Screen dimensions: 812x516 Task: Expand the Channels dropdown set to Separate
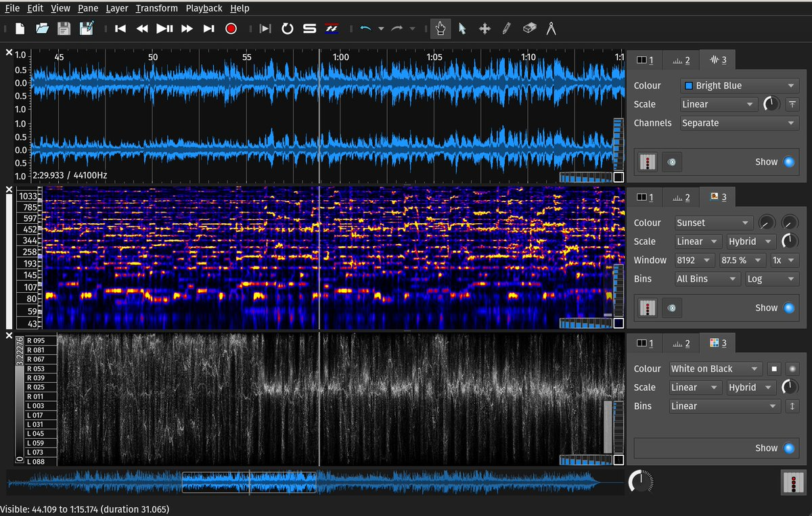(x=739, y=123)
